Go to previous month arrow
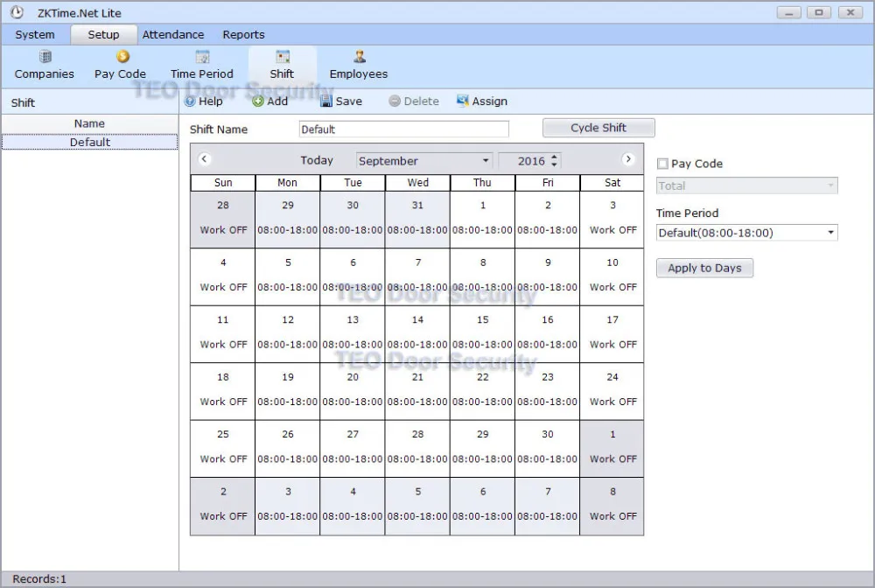Viewport: 875px width, 588px height. pos(204,159)
